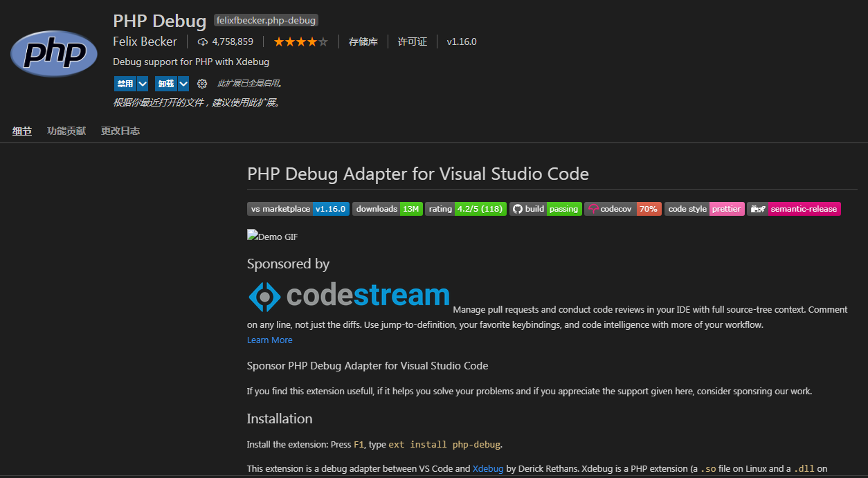The width and height of the screenshot is (868, 478).
Task: Click the download count 4,758,859
Action: tap(233, 42)
